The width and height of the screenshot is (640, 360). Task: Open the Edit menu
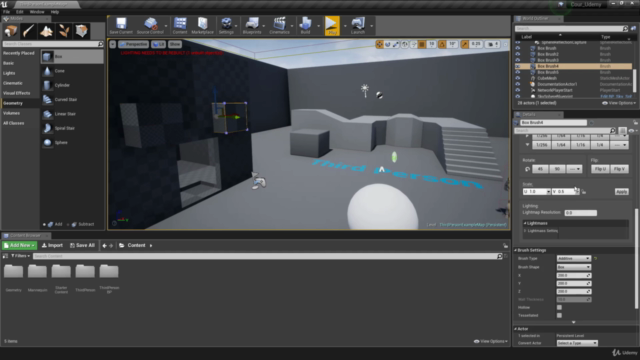coord(20,12)
